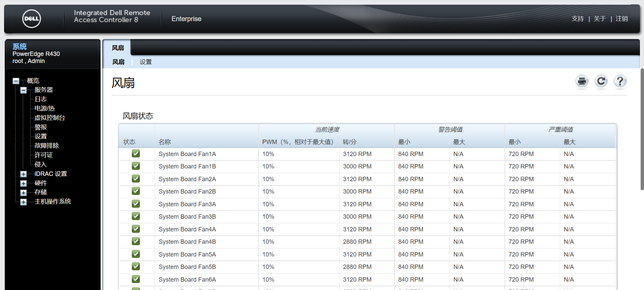Open 硬件 in the tree
Viewport: 644px width, 290px height.
tap(41, 183)
